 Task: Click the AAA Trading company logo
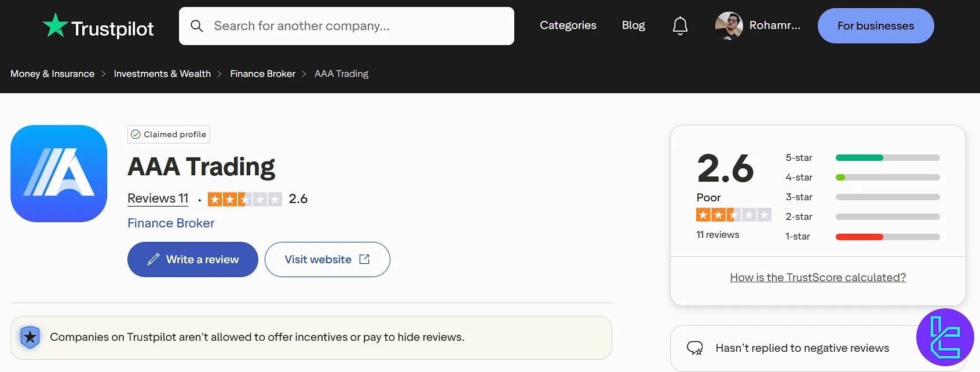click(x=58, y=173)
